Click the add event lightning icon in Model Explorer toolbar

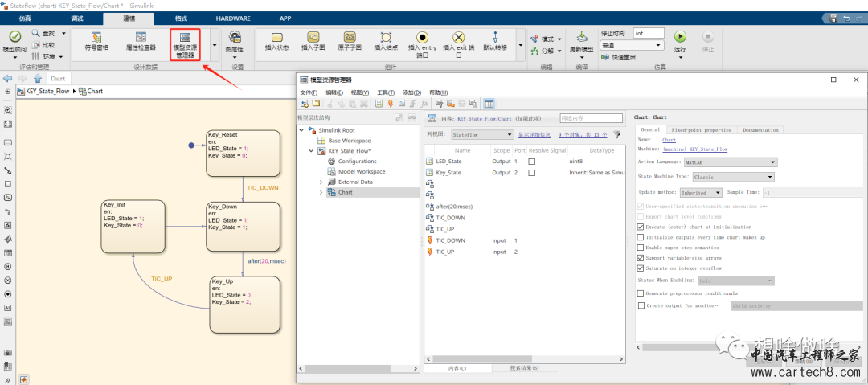(x=391, y=104)
